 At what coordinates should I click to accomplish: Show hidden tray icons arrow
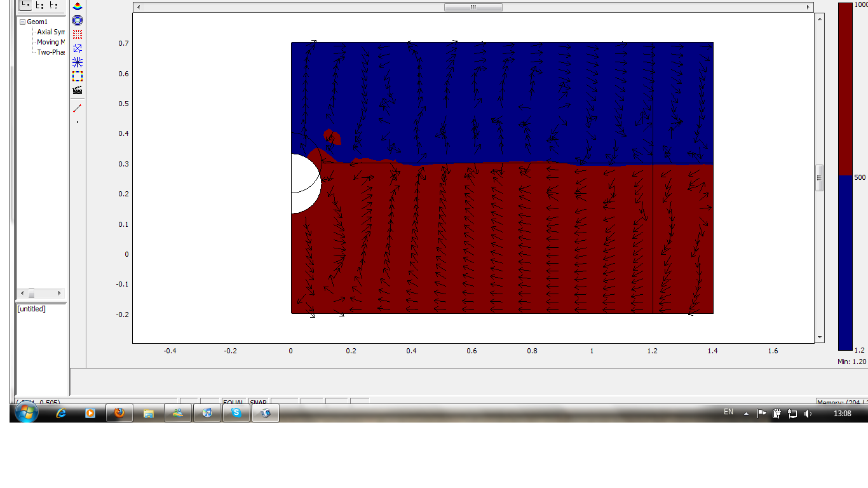pos(746,414)
